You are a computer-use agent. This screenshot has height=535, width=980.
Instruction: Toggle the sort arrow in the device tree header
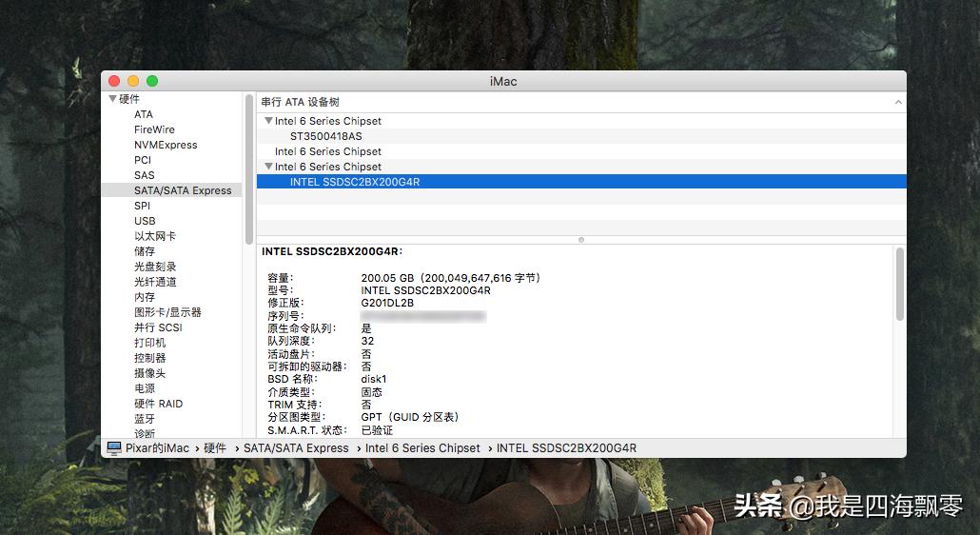point(898,102)
